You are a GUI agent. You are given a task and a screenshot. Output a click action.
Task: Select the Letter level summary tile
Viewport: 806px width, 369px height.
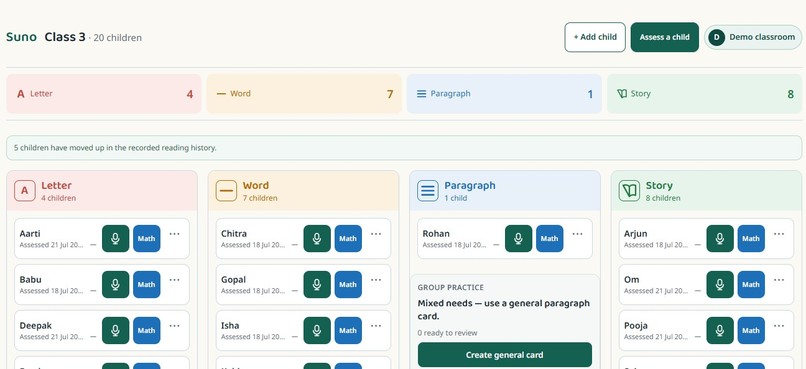(104, 94)
